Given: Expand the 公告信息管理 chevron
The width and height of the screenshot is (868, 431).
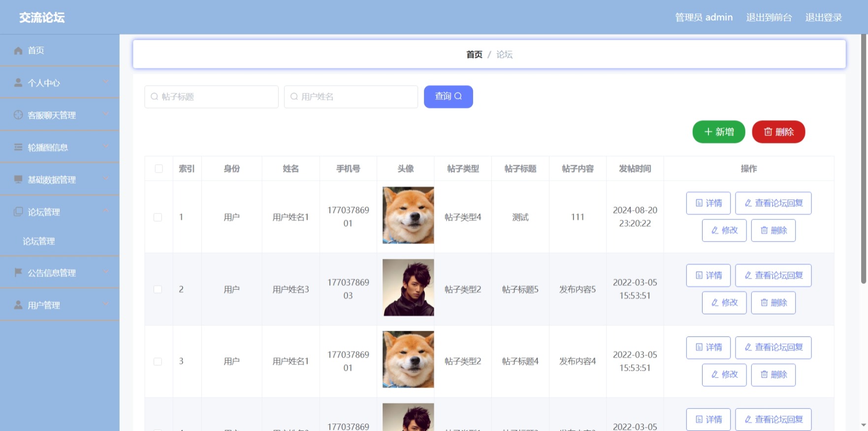Looking at the screenshot, I should coord(106,272).
